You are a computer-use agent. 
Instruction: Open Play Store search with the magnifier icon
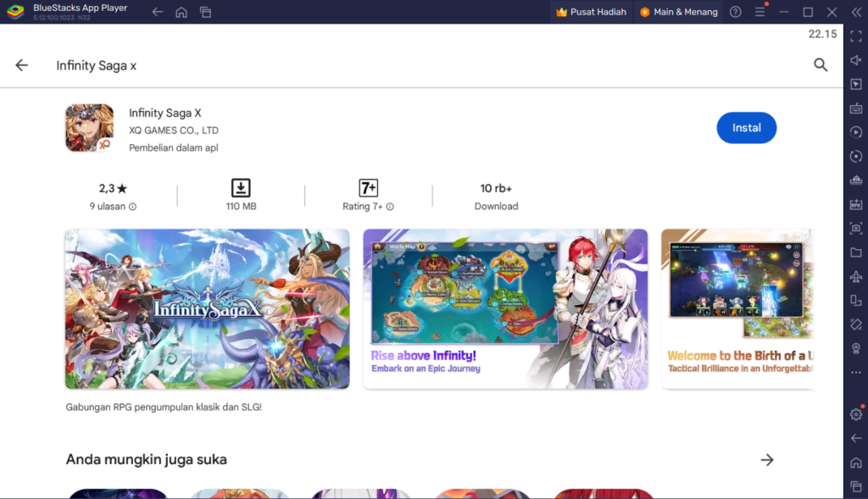[821, 64]
